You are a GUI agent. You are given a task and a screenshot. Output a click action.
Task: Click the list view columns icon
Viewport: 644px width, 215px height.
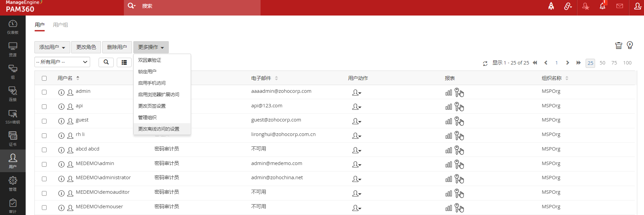(x=124, y=62)
